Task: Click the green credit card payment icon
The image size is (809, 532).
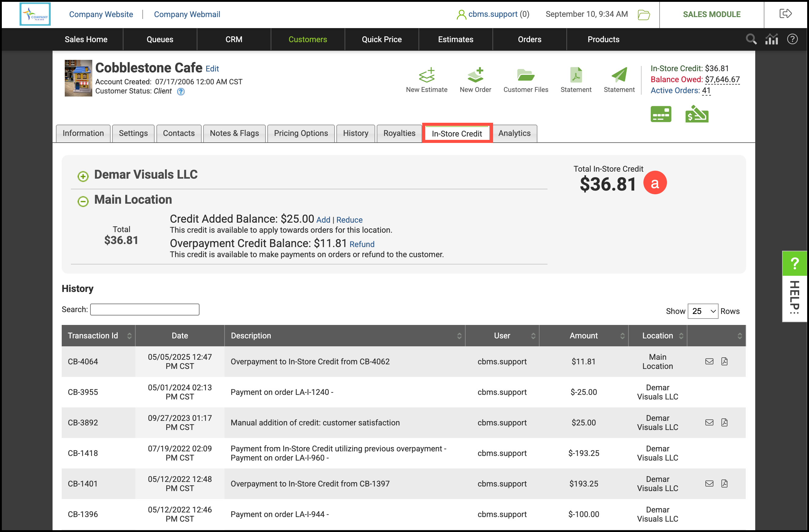Action: click(661, 114)
